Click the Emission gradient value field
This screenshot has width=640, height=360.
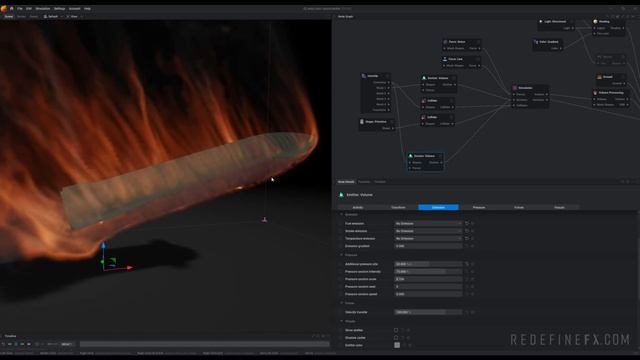(x=428, y=246)
